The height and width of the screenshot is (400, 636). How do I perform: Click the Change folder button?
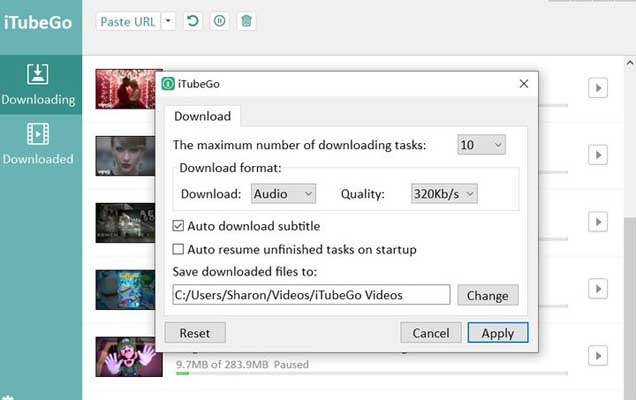coord(488,295)
